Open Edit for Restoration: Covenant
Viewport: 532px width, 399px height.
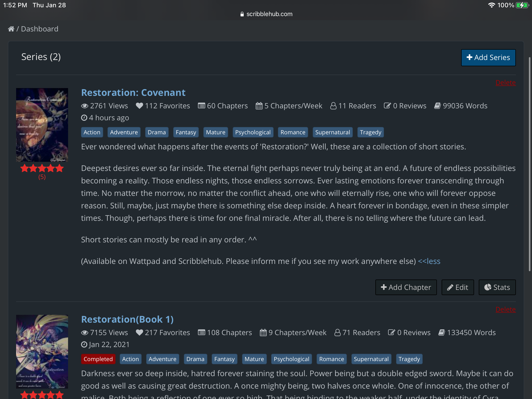tap(458, 287)
